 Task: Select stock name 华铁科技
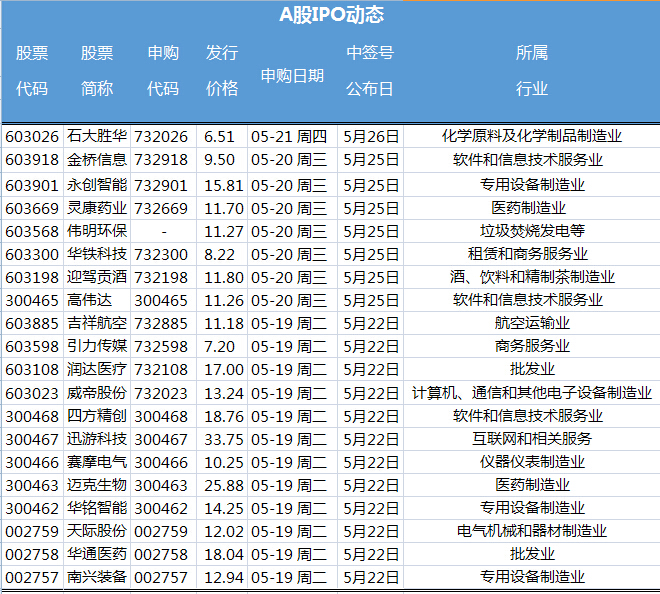[97, 254]
